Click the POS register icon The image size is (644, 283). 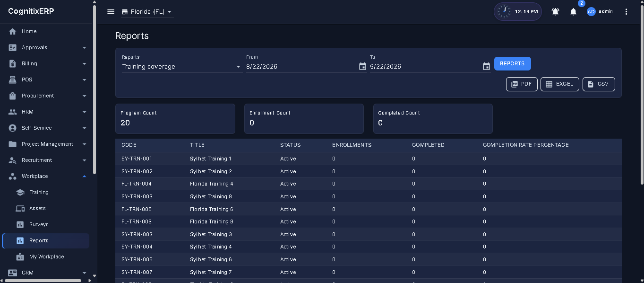coord(13,80)
